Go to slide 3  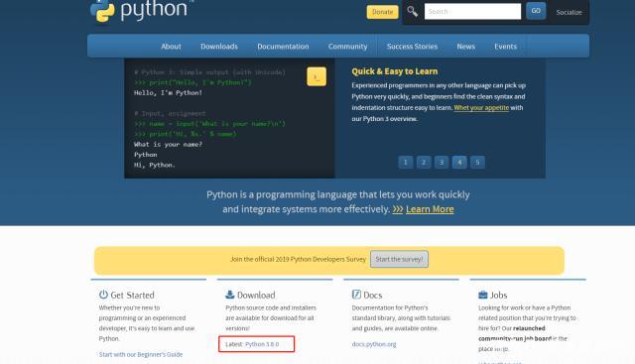tap(442, 163)
